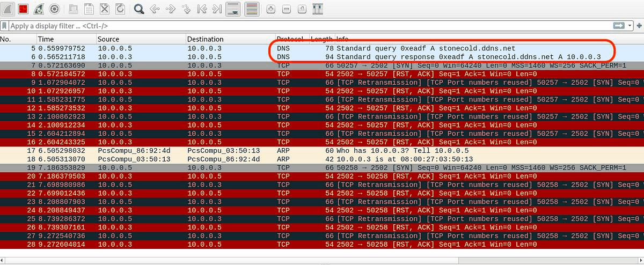Select packet 19 SYN from 50258
Screen dimensions: 644x265
coord(322,168)
